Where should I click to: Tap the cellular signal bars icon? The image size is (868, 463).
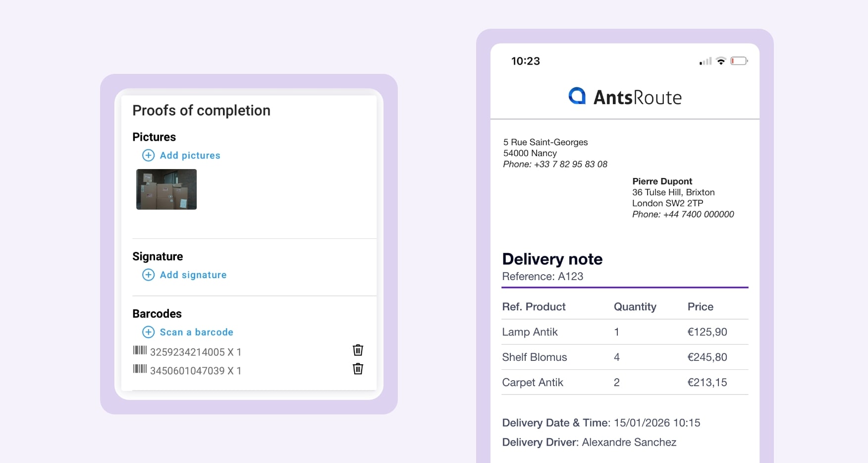[x=705, y=61]
